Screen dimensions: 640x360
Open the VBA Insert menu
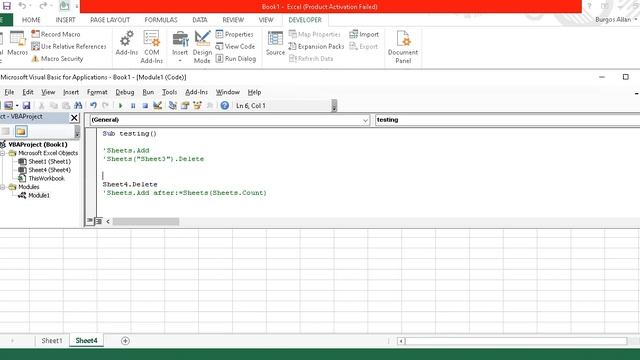point(71,92)
